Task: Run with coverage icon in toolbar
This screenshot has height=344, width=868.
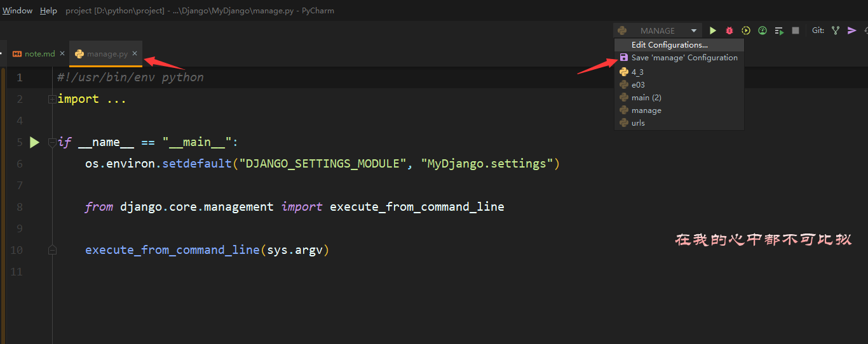Action: tap(746, 30)
